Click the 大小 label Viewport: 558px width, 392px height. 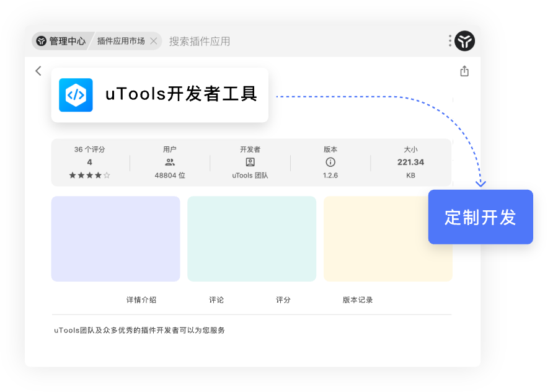click(410, 149)
